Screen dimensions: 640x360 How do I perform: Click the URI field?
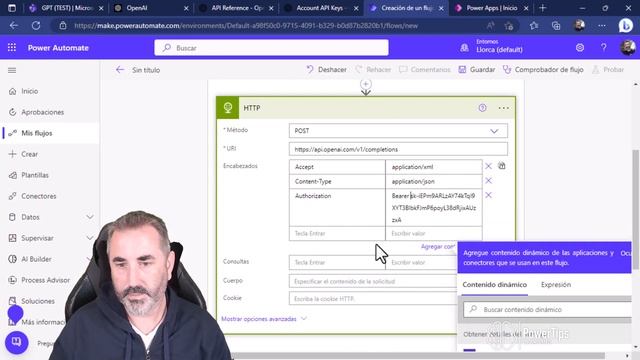click(398, 149)
